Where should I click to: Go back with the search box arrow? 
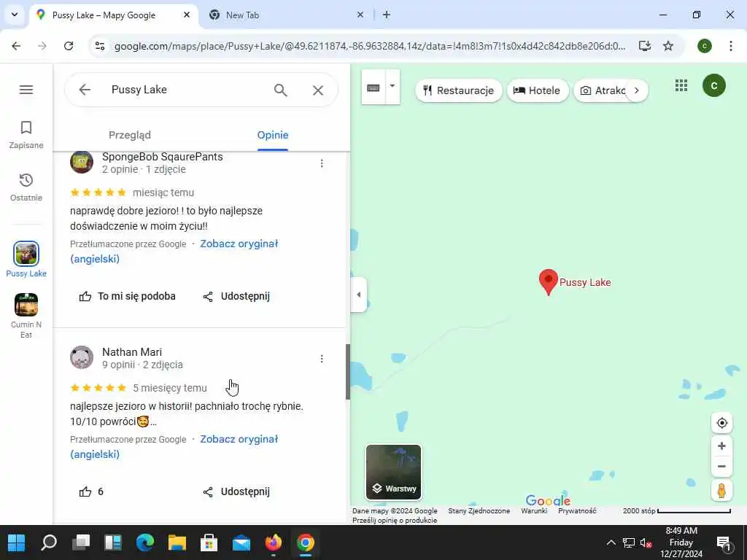(x=85, y=90)
